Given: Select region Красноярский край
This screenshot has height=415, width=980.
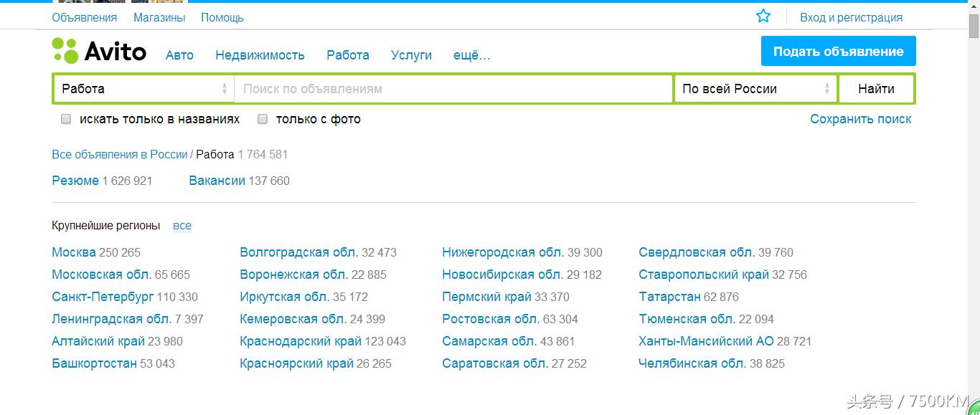Looking at the screenshot, I should (x=297, y=363).
